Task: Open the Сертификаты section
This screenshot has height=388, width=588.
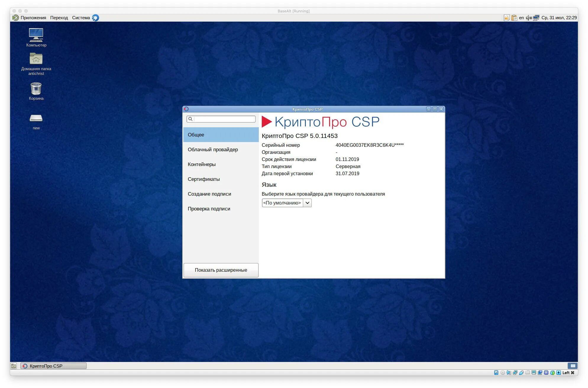Action: [x=221, y=179]
